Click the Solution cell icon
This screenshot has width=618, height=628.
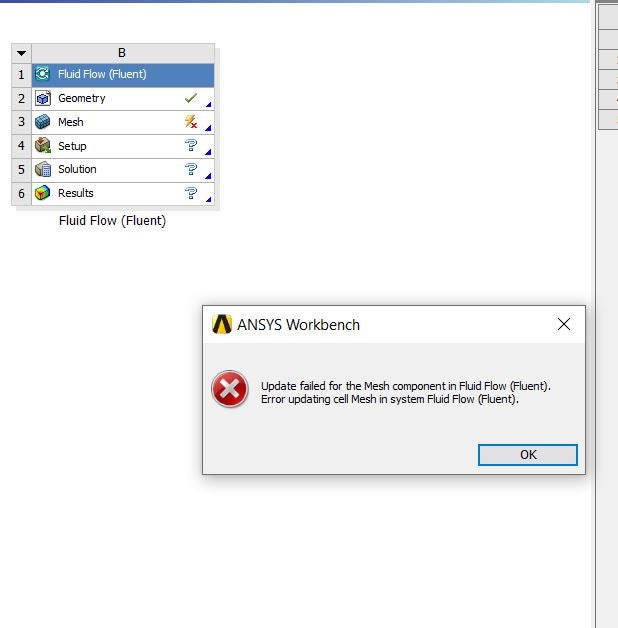pos(42,169)
